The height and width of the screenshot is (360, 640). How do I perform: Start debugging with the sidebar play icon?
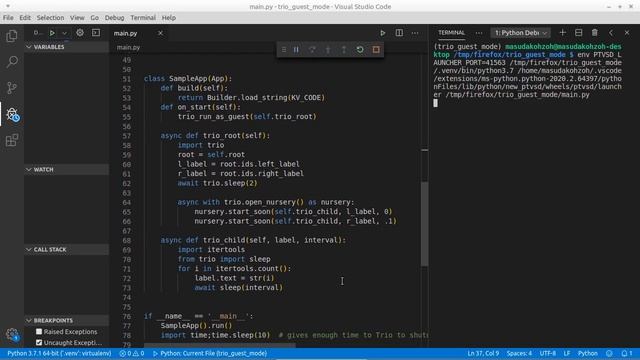(x=52, y=33)
